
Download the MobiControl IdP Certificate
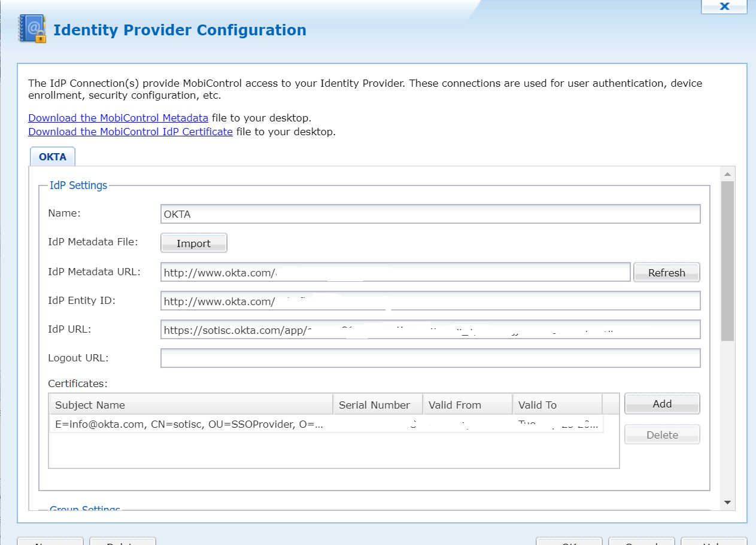tap(130, 132)
